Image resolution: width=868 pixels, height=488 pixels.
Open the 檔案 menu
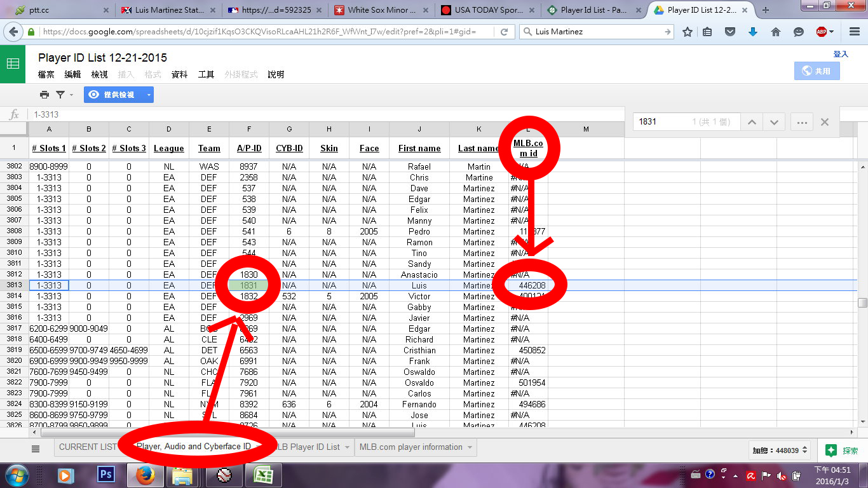46,74
